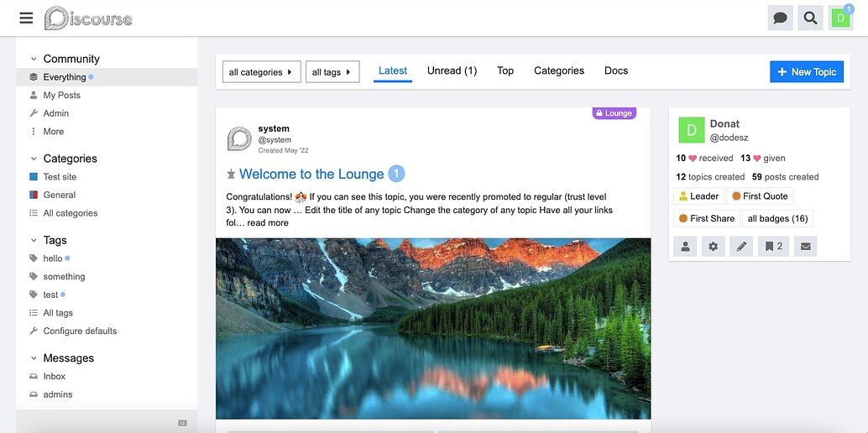Switch to the Top tab
The height and width of the screenshot is (433, 868).
pyautogui.click(x=505, y=70)
